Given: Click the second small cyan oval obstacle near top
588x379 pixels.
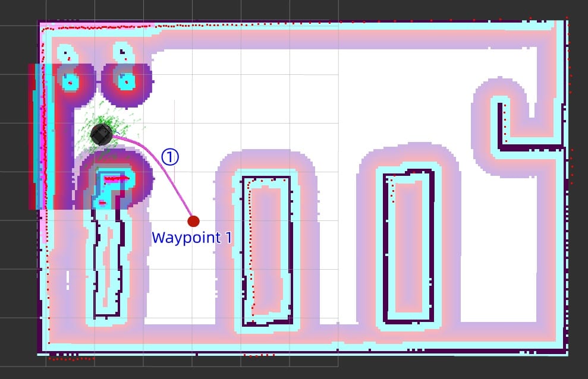Looking at the screenshot, I should pyautogui.click(x=123, y=52).
